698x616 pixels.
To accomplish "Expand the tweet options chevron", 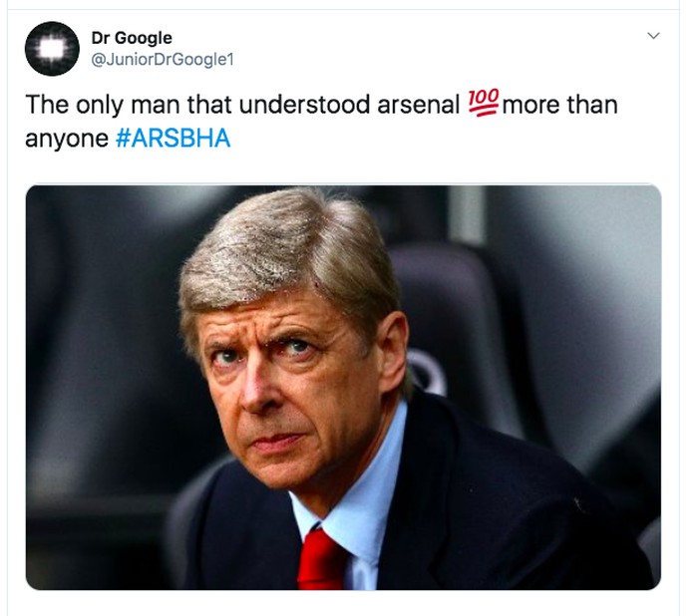I will [x=654, y=36].
